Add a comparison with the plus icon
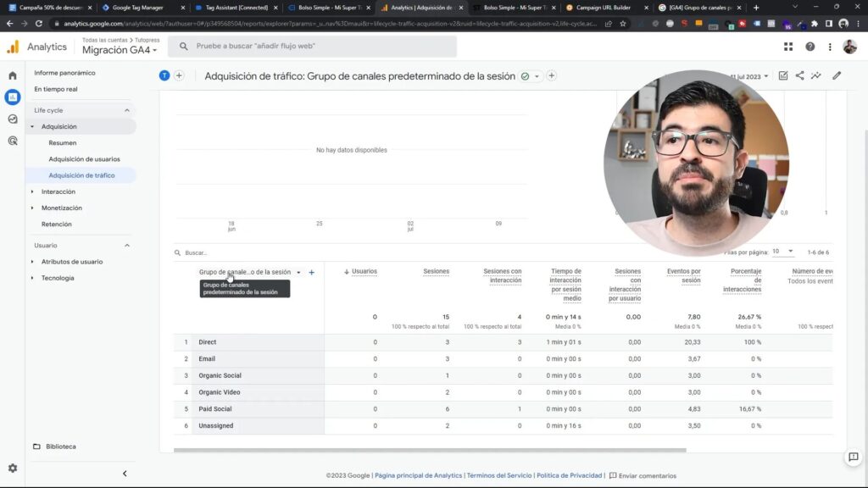The width and height of the screenshot is (868, 488). (179, 75)
